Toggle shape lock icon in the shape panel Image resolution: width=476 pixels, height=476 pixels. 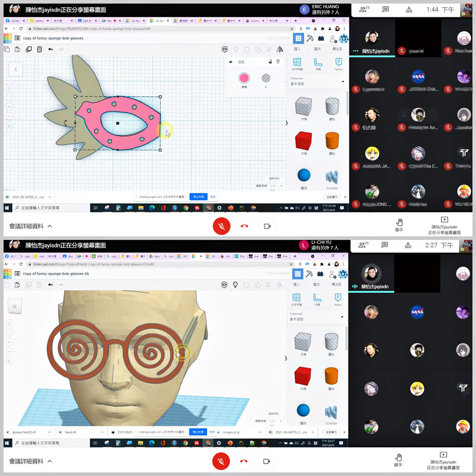click(x=270, y=61)
